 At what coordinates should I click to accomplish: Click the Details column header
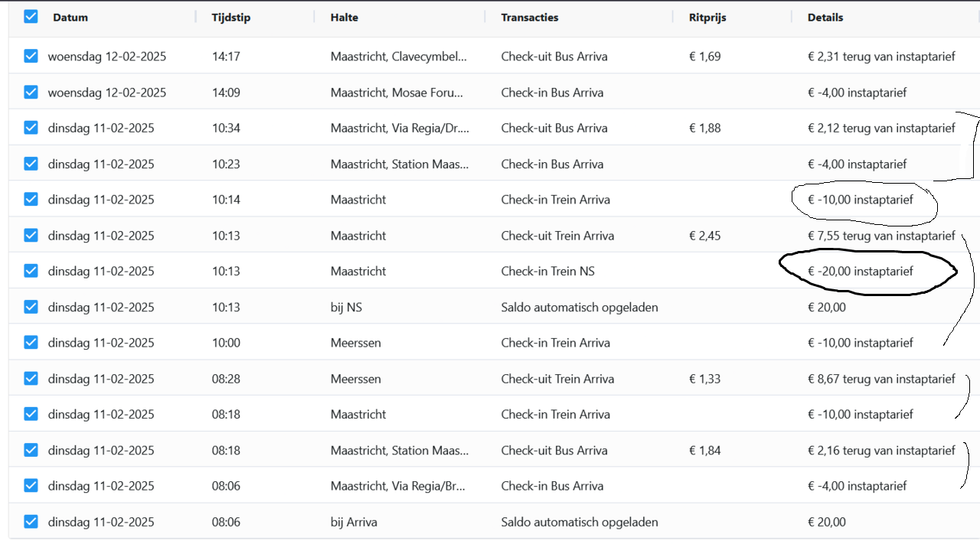[825, 18]
